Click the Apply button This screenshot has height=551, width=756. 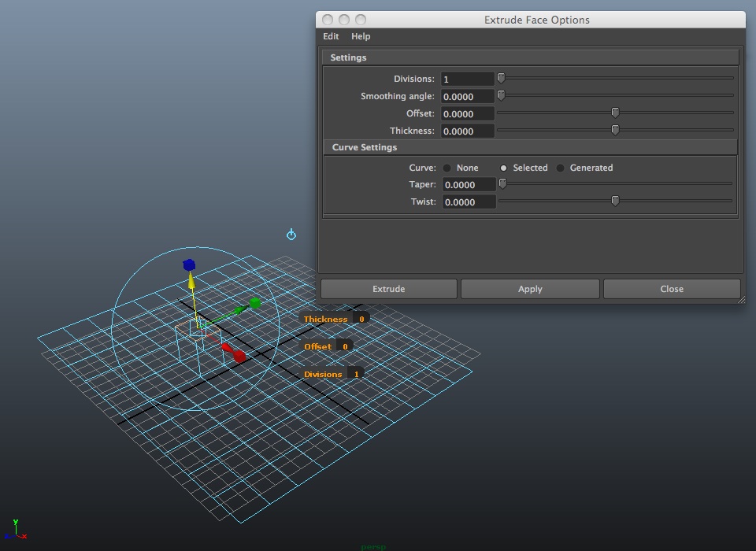(530, 289)
